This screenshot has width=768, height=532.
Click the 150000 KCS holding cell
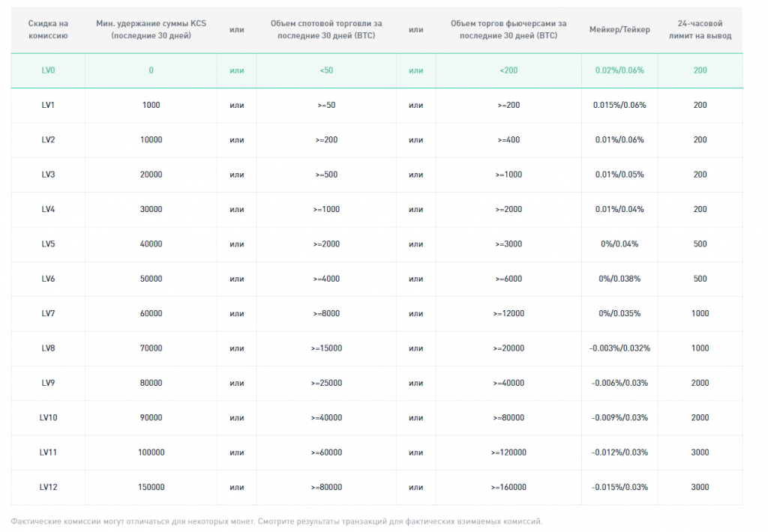point(151,488)
